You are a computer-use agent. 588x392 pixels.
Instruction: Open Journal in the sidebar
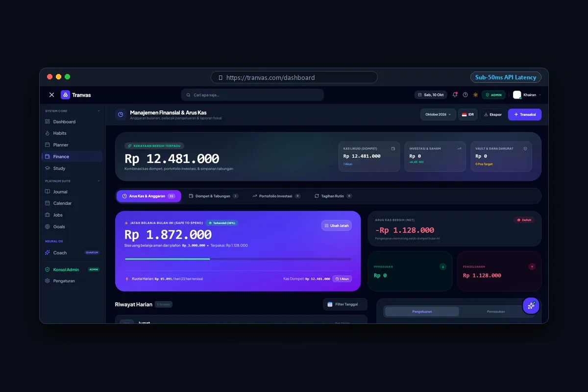pos(72,192)
